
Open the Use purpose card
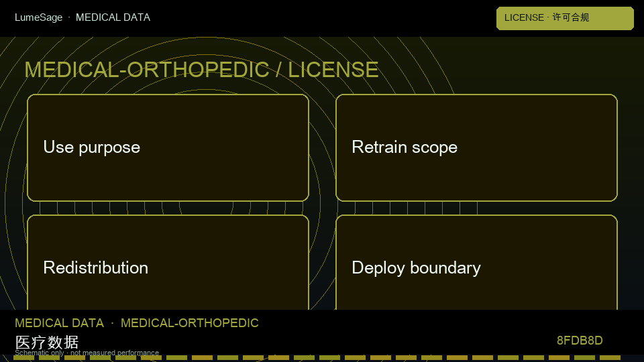tap(168, 147)
